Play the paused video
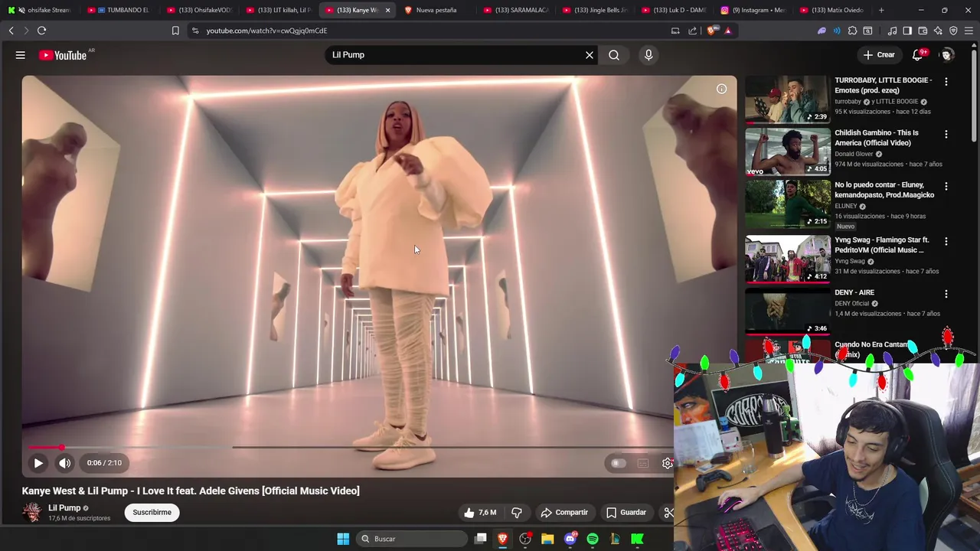The width and height of the screenshot is (980, 551). (x=38, y=463)
